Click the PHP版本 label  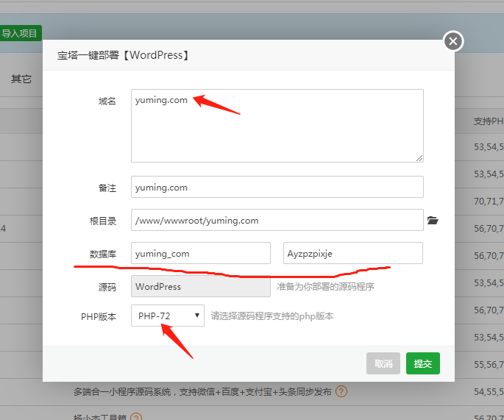coord(99,317)
